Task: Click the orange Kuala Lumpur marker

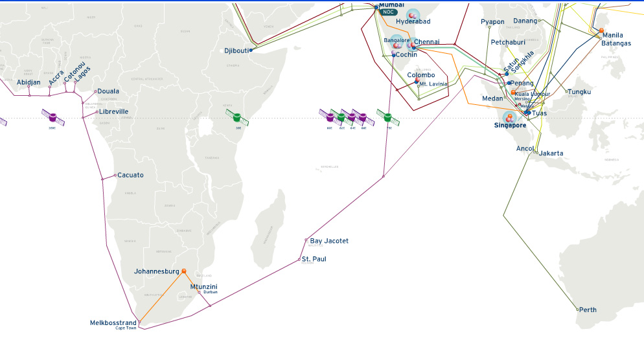Action: tap(513, 93)
